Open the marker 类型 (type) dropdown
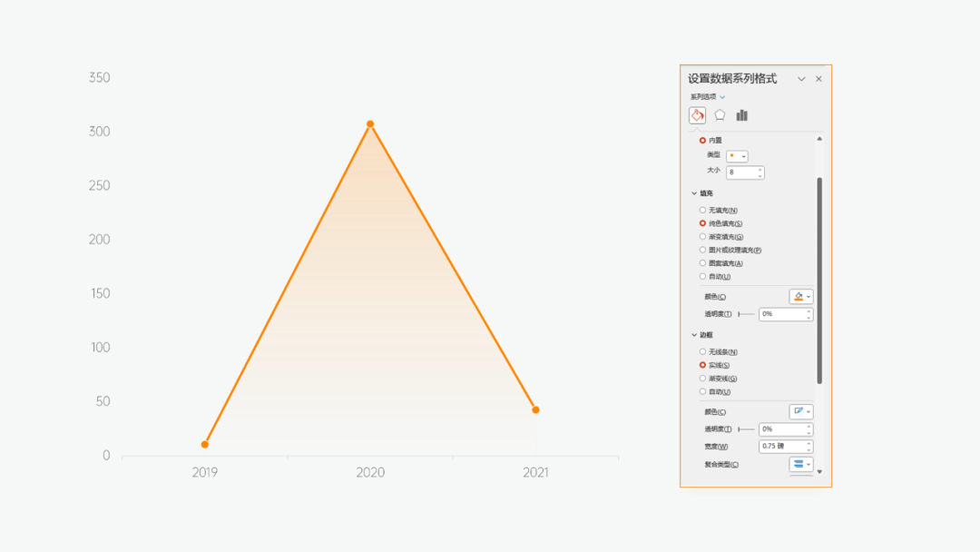This screenshot has height=552, width=980. click(x=737, y=156)
